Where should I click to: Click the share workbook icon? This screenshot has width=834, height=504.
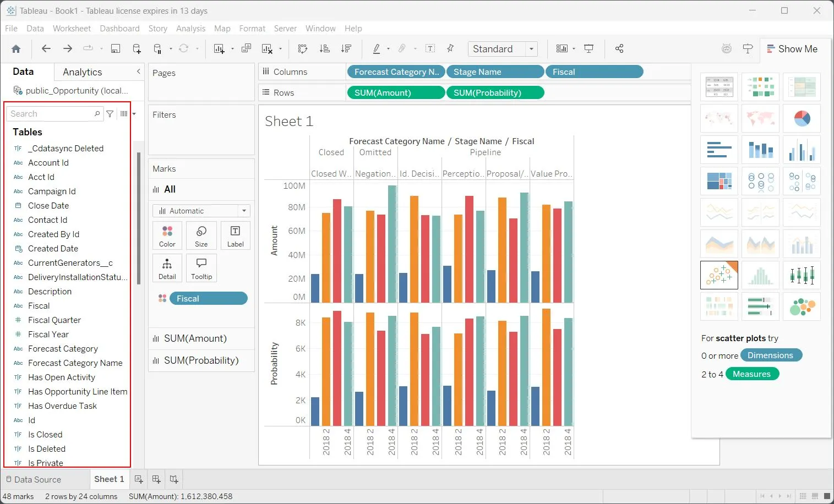point(619,48)
